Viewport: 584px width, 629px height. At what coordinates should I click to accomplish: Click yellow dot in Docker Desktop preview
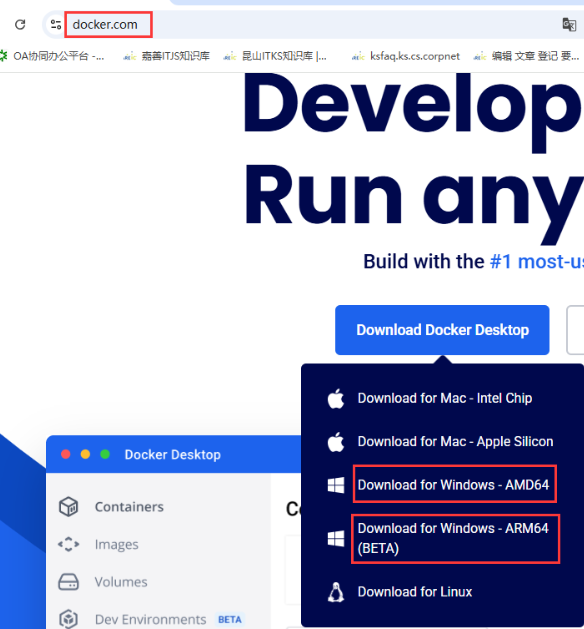[85, 454]
